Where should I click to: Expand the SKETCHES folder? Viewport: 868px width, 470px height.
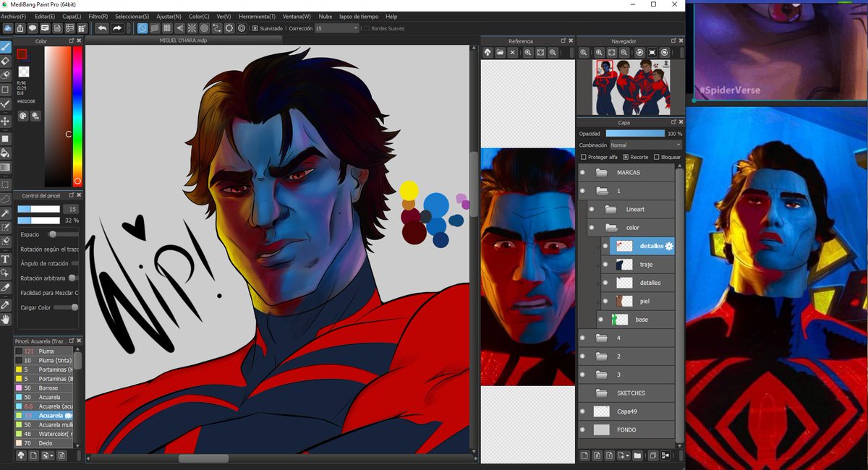(601, 393)
